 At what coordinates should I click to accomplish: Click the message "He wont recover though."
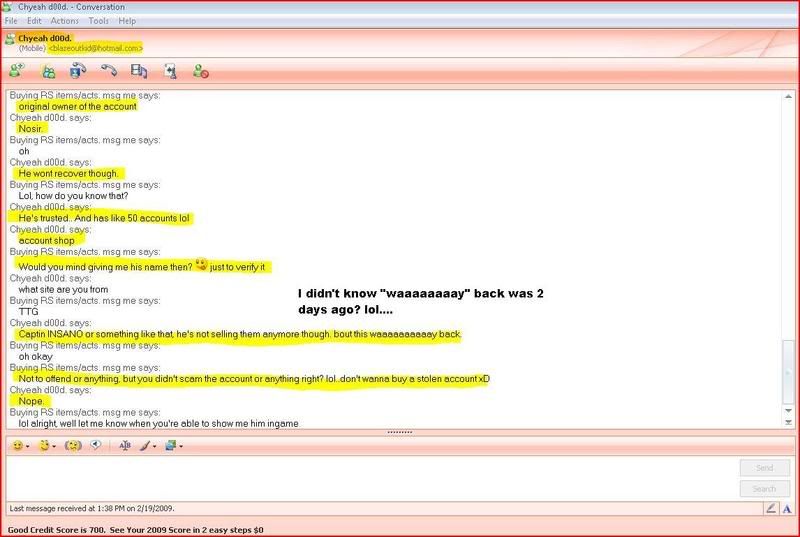[68, 173]
